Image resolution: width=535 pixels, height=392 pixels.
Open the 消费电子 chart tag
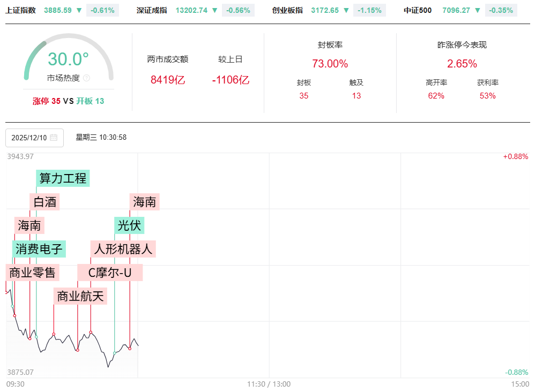pos(39,249)
